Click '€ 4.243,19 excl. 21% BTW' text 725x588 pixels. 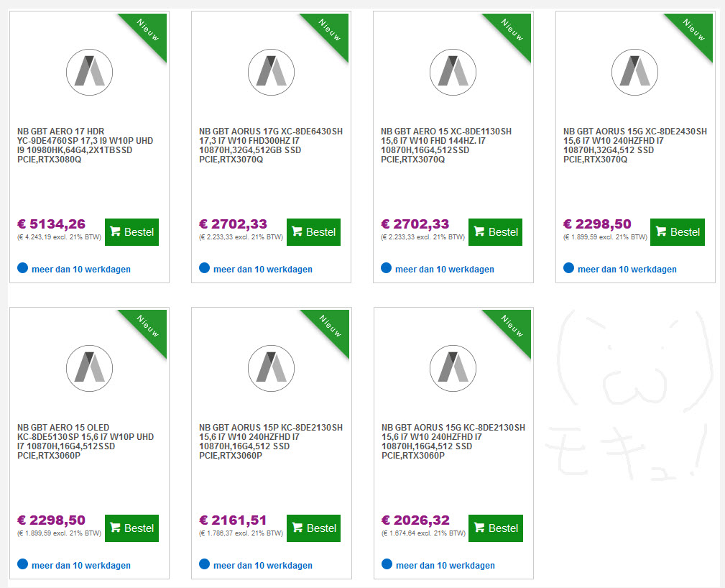pos(59,237)
